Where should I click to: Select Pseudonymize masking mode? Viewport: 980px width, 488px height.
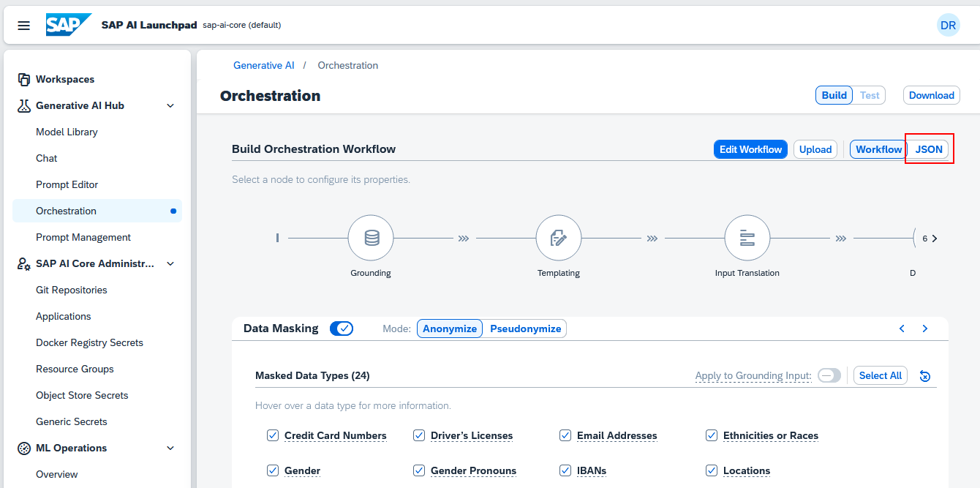coord(525,329)
